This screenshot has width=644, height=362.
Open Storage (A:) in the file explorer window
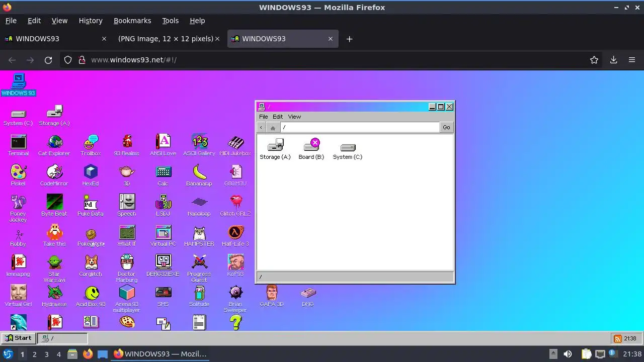point(275,149)
